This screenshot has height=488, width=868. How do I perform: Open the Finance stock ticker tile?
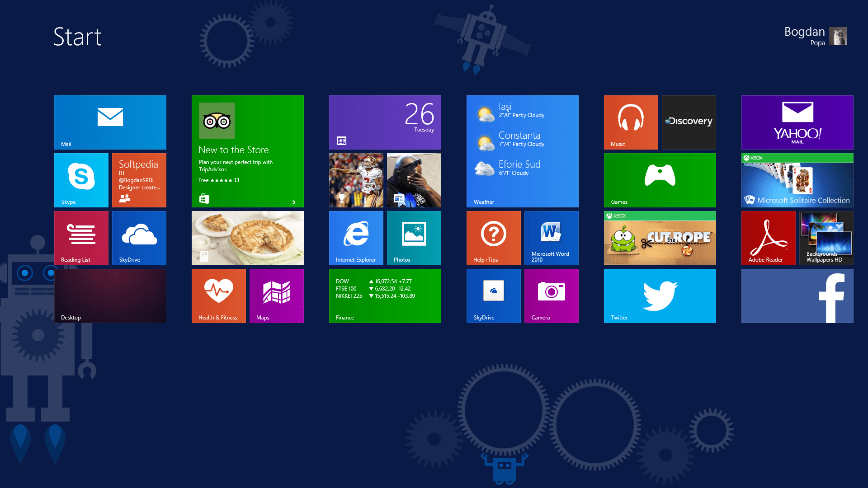point(385,296)
